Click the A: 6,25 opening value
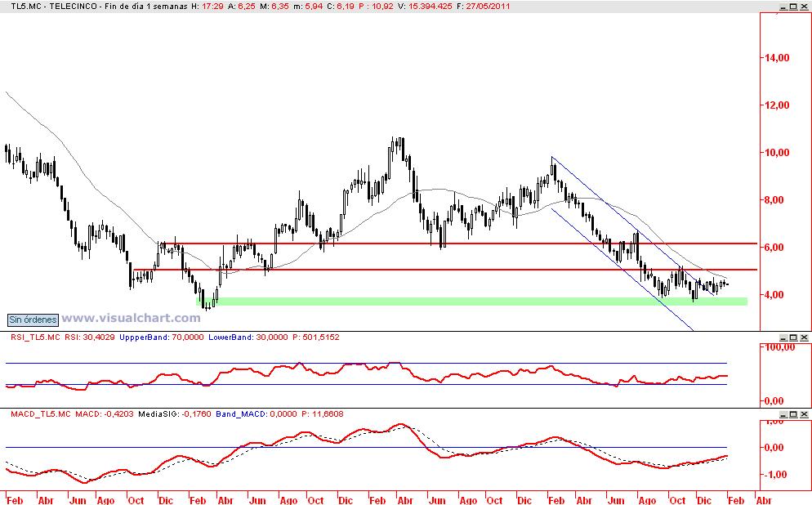This screenshot has width=812, height=505. tap(241, 7)
